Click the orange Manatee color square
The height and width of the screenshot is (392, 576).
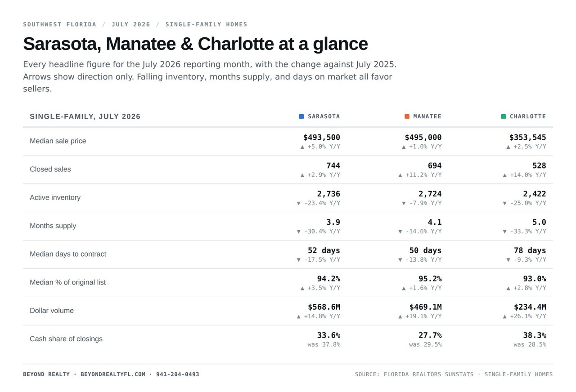click(x=407, y=116)
